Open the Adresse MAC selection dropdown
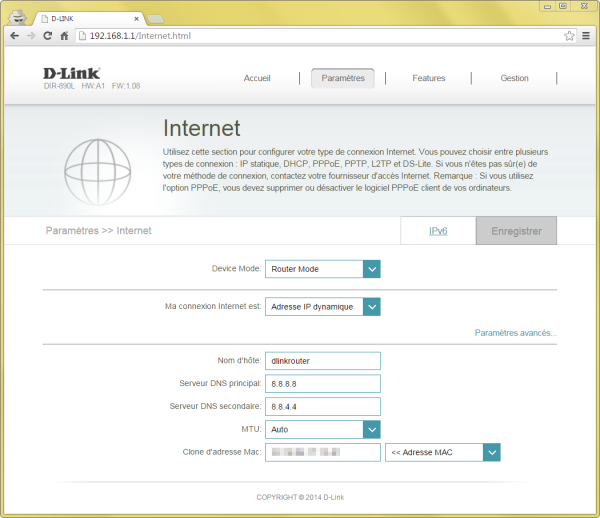This screenshot has height=518, width=600. 490,453
